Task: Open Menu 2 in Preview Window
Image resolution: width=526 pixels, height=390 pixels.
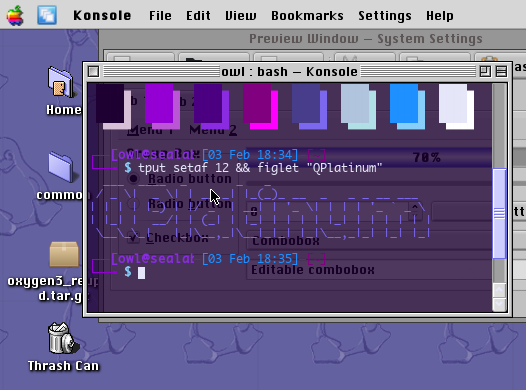Action: point(213,130)
